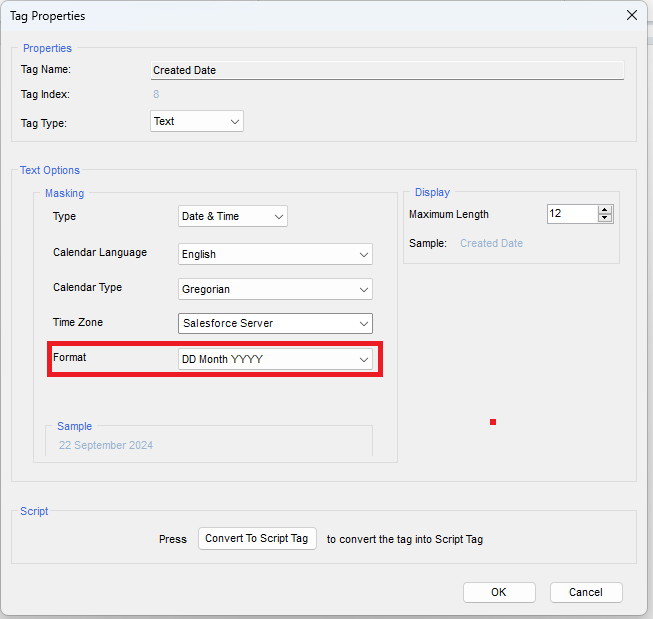The height and width of the screenshot is (619, 653).
Task: Click the small red square marker
Action: click(x=493, y=422)
